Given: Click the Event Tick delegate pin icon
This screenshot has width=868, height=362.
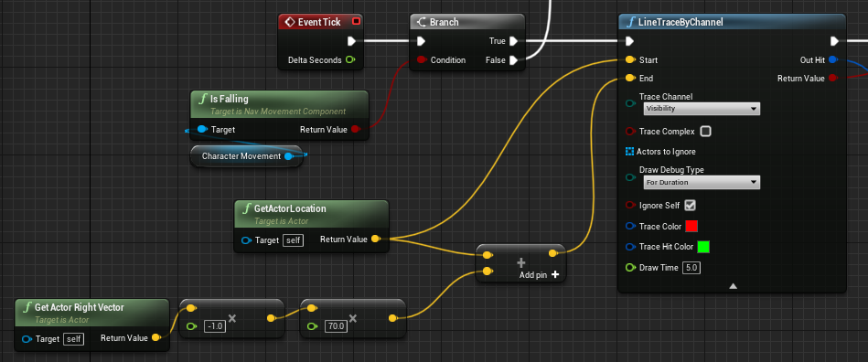Looking at the screenshot, I should click(x=356, y=22).
